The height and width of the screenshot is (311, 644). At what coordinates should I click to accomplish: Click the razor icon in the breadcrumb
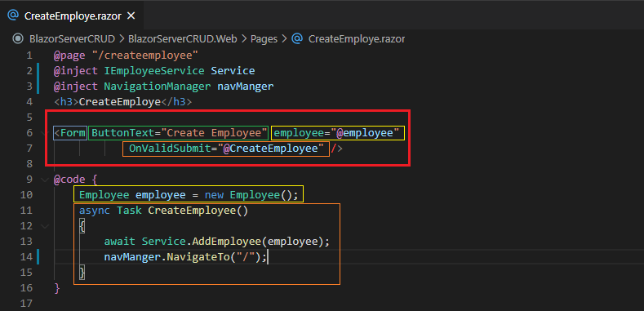[297, 38]
